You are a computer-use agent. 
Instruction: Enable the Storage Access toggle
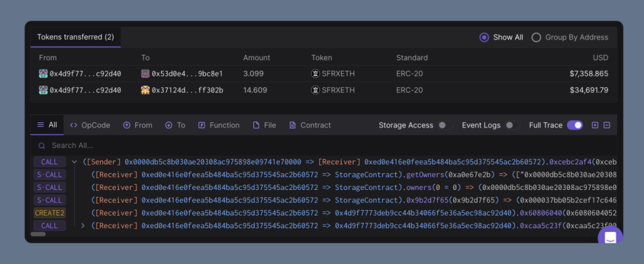tap(443, 125)
